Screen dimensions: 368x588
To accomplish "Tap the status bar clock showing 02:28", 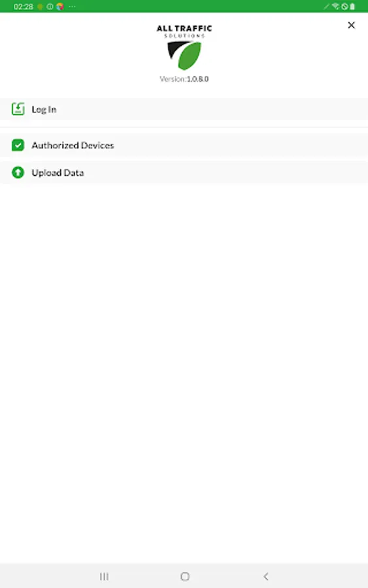I will point(24,7).
